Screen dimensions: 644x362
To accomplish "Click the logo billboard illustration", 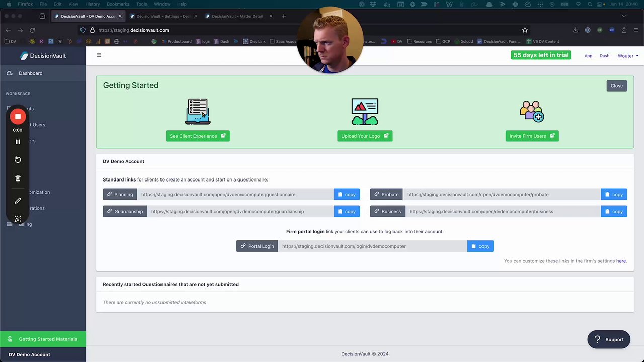I will [365, 111].
